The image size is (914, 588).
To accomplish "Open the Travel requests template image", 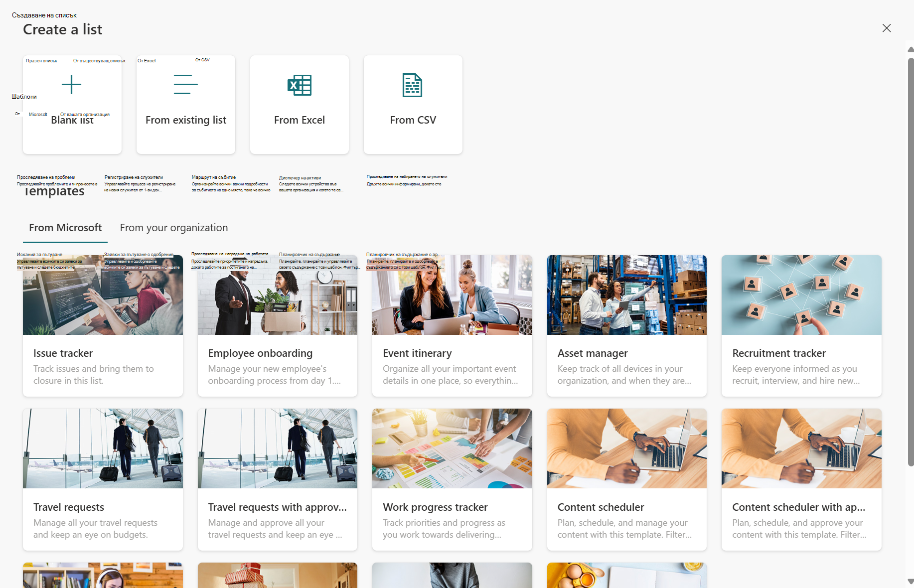I will 103,448.
